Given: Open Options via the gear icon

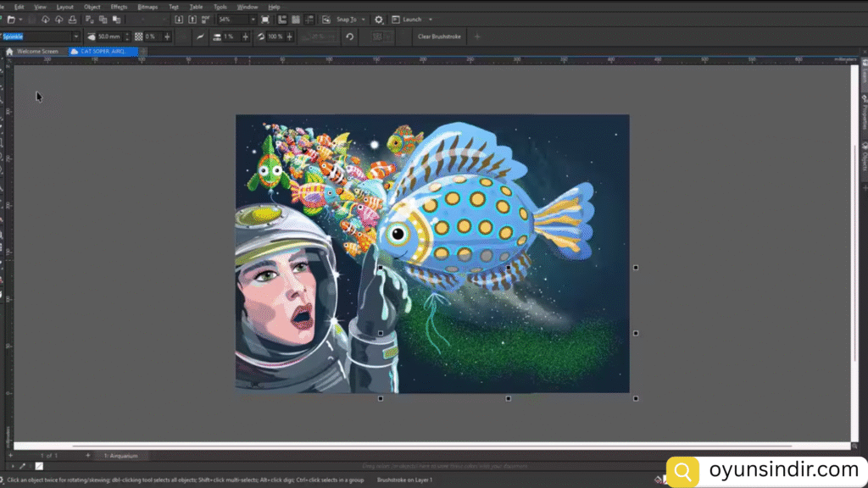Looking at the screenshot, I should tap(379, 19).
